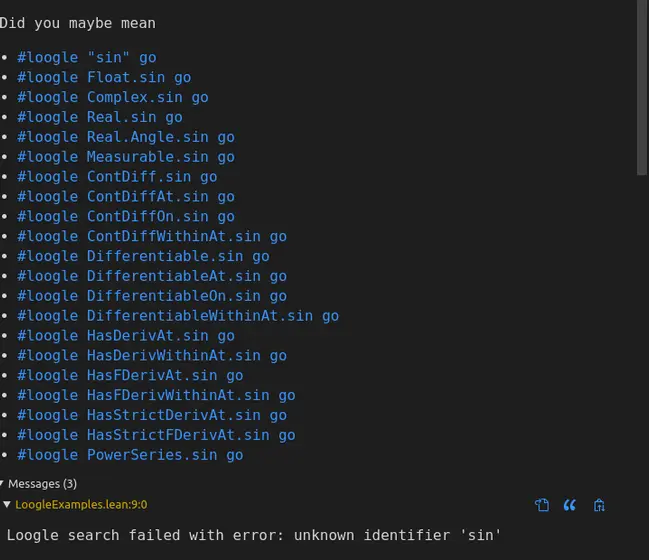The width and height of the screenshot is (649, 560).
Task: Select the #loogle Real.Angle.sin go suggestion
Action: coord(126,137)
